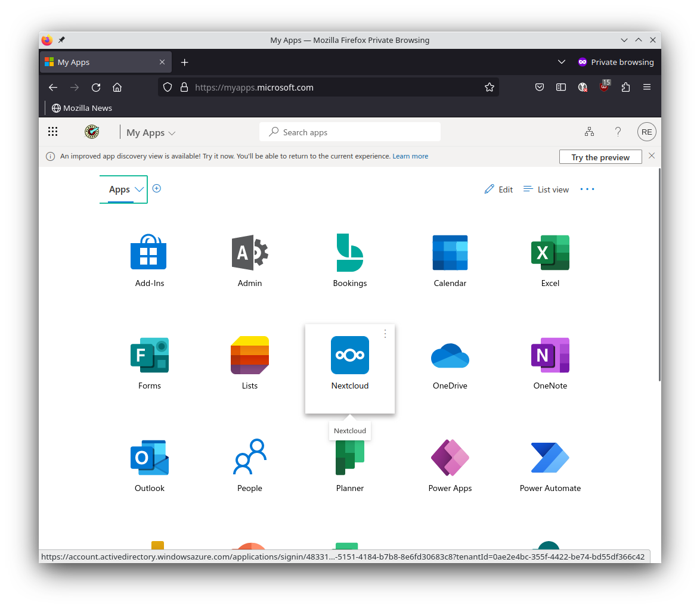Viewport: 700px width, 609px height.
Task: Open the Admin app icon
Action: 250,253
